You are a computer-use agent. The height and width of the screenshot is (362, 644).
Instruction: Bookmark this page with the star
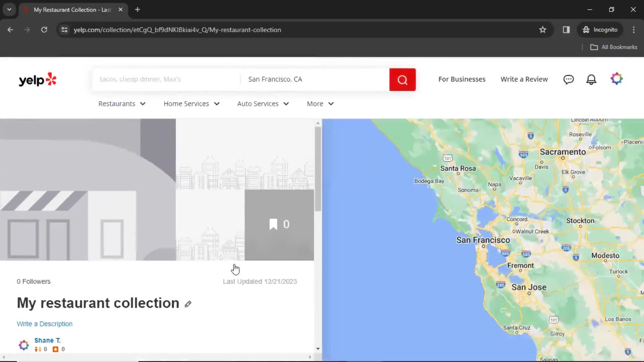click(543, 30)
